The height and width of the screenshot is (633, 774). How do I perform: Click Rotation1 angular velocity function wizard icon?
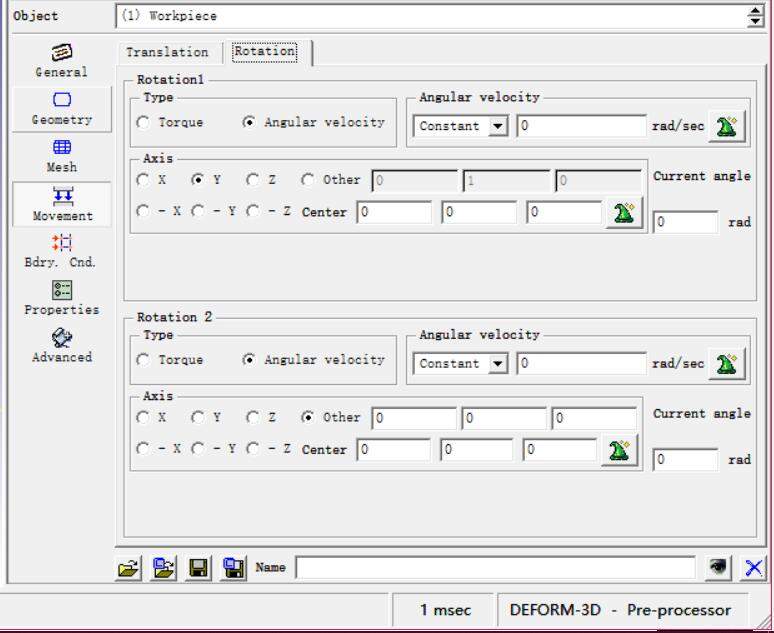[727, 126]
